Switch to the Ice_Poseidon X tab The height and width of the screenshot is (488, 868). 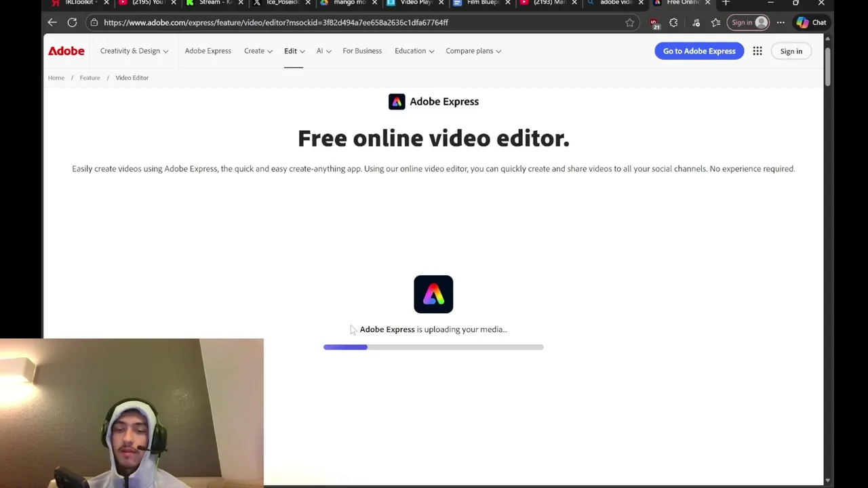281,3
